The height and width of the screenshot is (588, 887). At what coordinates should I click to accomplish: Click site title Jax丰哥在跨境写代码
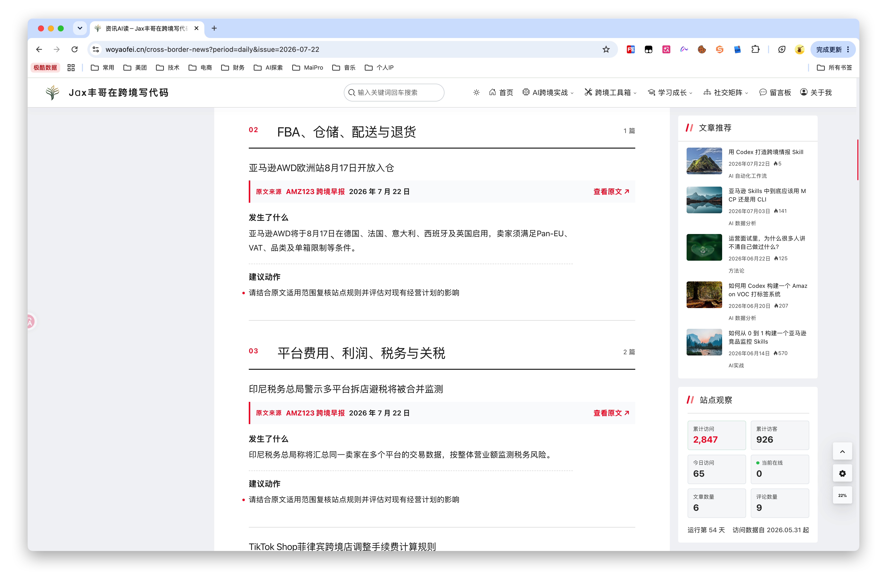click(118, 93)
